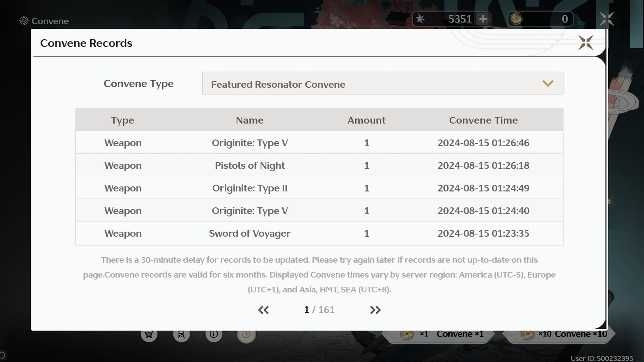Open the Convene Type dropdown
Image resolution: width=644 pixels, height=362 pixels.
coord(382,83)
